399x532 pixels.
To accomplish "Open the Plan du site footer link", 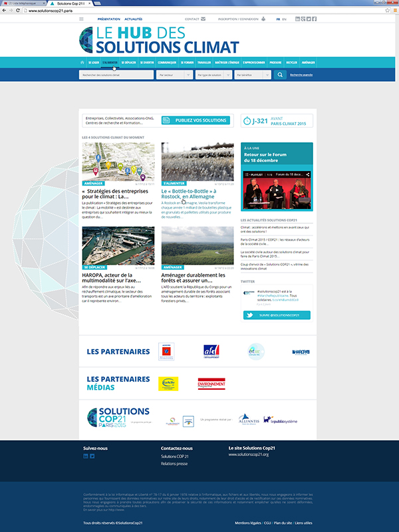I will pos(283,523).
